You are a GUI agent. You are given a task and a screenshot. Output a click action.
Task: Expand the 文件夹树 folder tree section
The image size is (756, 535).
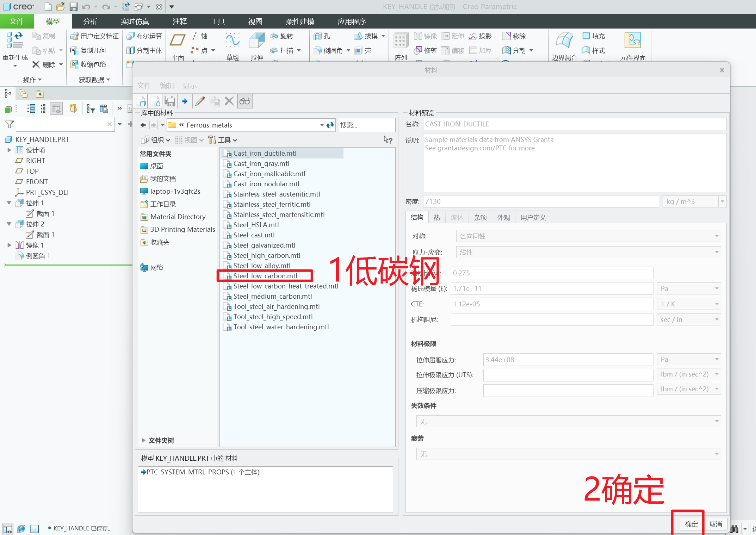(143, 440)
